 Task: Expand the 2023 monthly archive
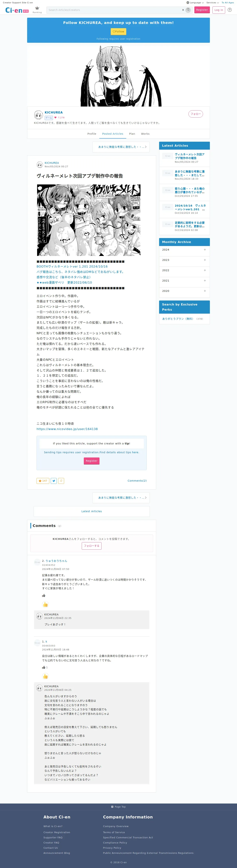184,260
